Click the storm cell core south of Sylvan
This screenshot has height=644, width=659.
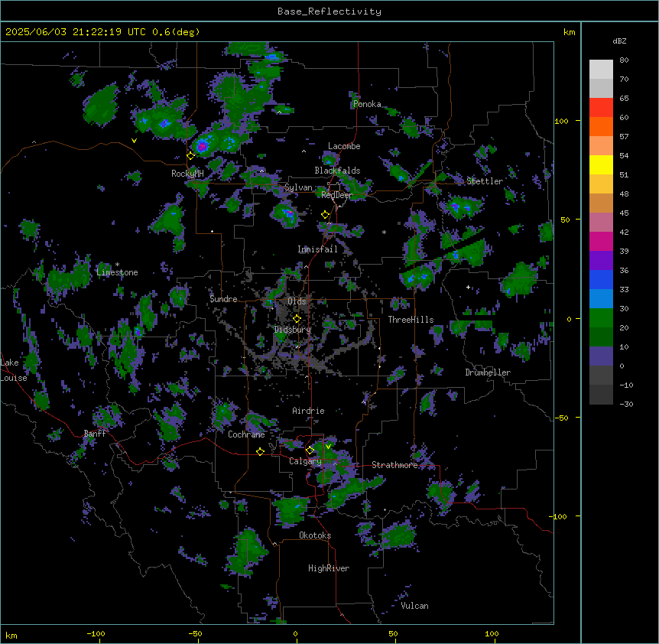[290, 214]
